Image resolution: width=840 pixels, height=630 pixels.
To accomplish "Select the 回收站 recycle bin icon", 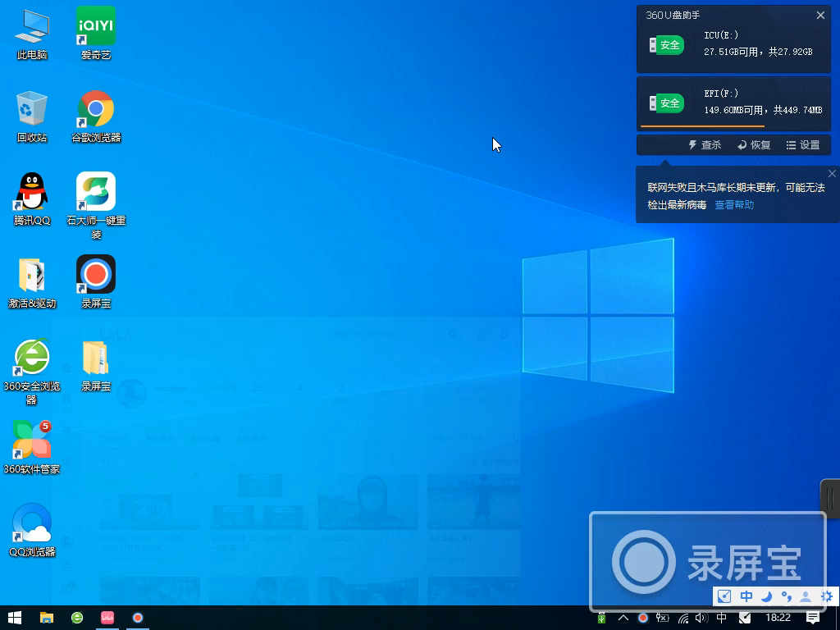I will (32, 116).
